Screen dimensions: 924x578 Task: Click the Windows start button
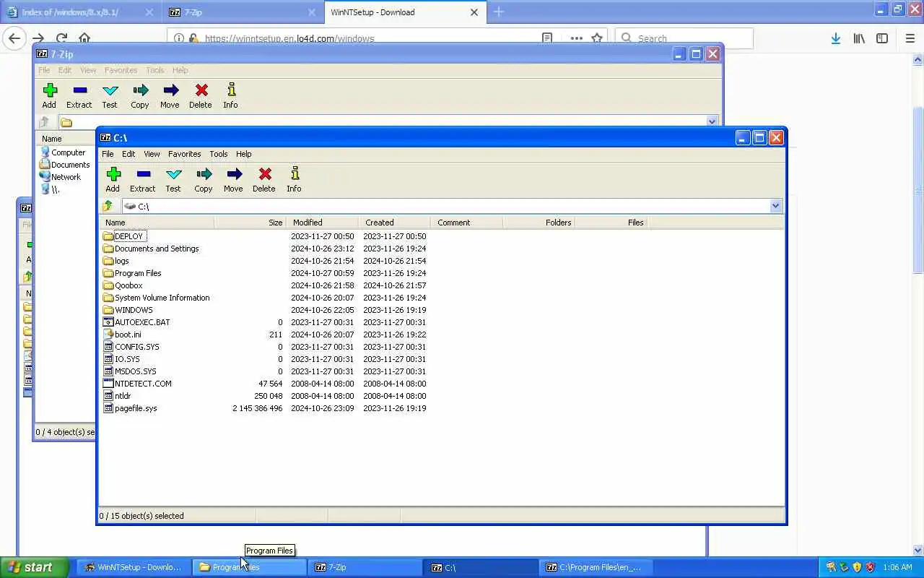point(35,567)
